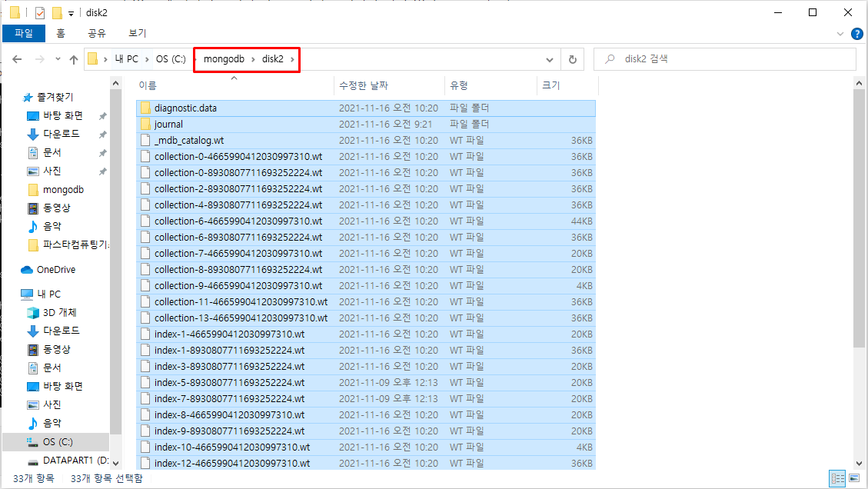Click disk2 in address breadcrumb
The height and width of the screenshot is (489, 868).
pyautogui.click(x=272, y=58)
